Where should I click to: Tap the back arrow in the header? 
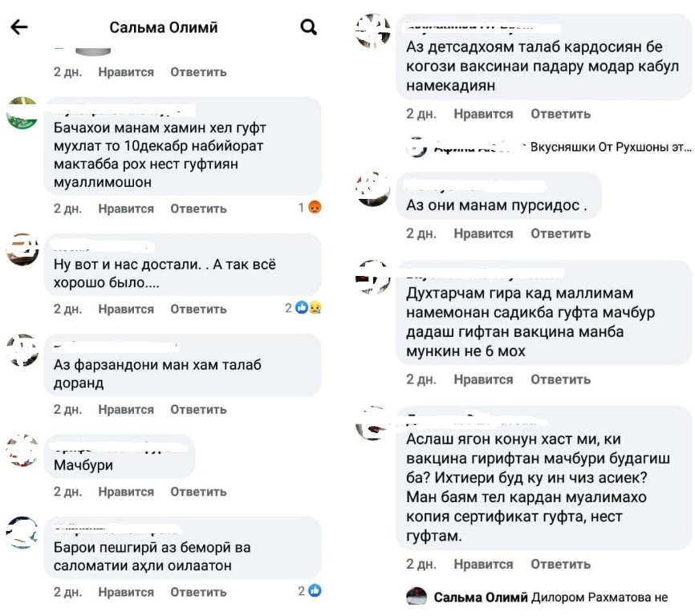[18, 27]
